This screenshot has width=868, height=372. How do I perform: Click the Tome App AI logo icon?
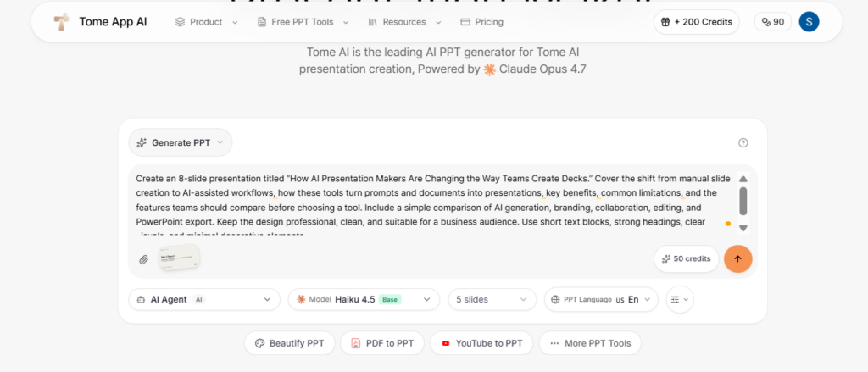[x=61, y=21]
